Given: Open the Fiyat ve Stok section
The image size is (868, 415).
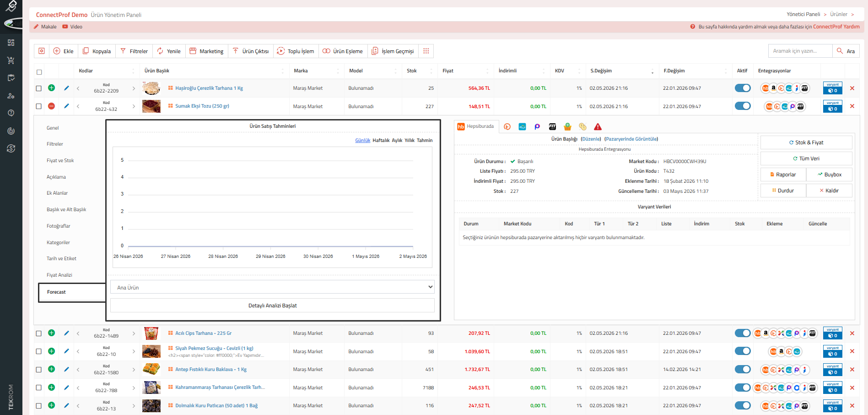Looking at the screenshot, I should [60, 160].
